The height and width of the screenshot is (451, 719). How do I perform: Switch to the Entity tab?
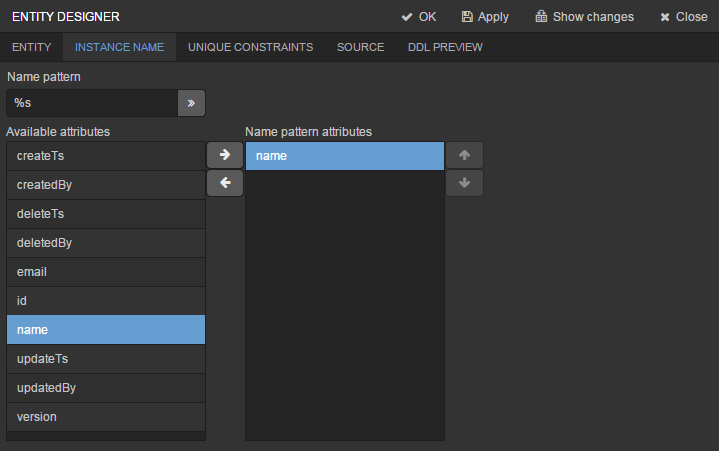point(32,47)
